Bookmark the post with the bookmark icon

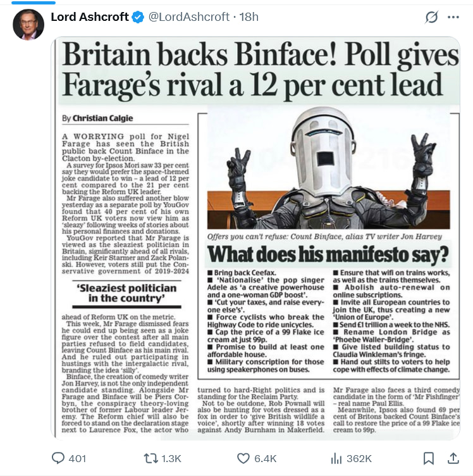(429, 458)
